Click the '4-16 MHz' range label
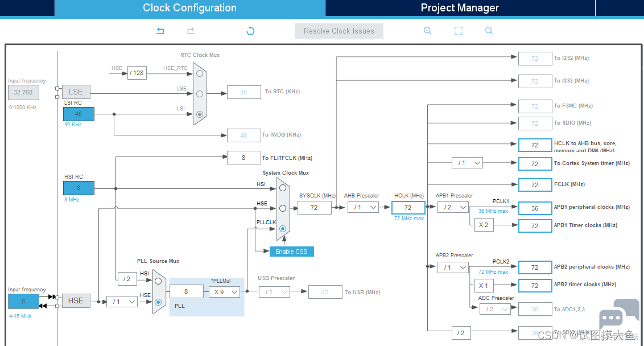 20,316
